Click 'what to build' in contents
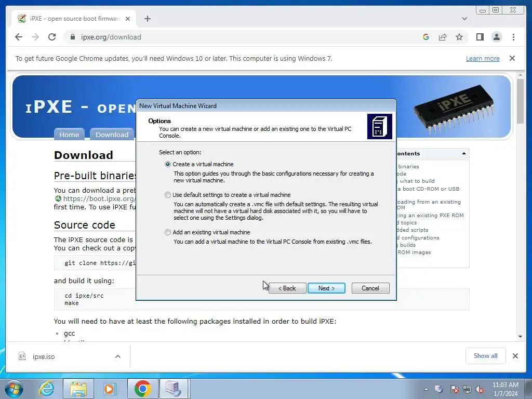Screen dimensions: 532x399 click(x=417, y=181)
